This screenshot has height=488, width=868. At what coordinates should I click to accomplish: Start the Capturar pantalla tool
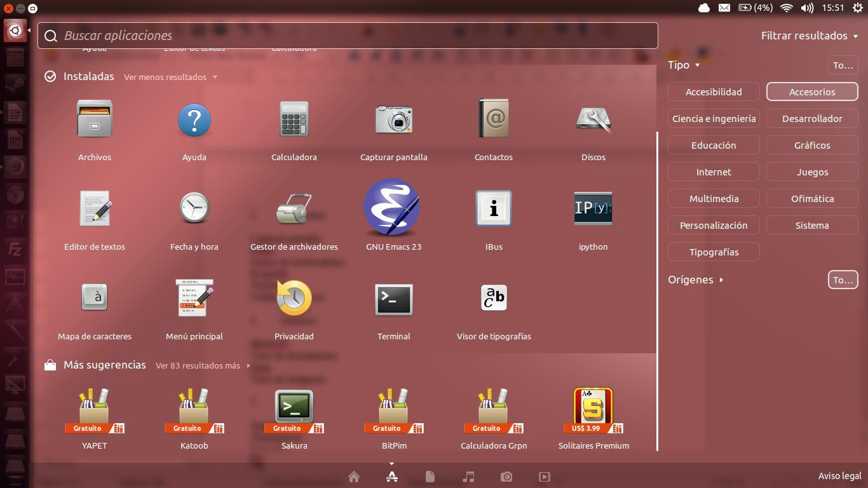[393, 120]
